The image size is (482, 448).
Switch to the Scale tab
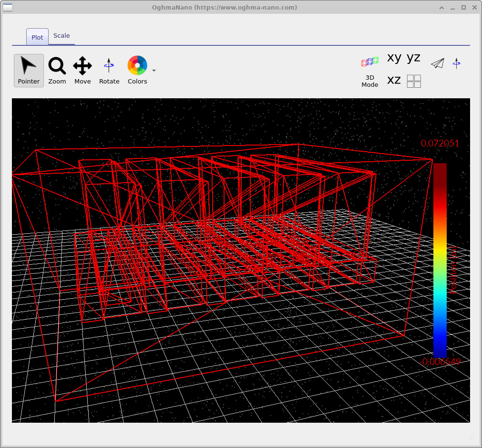(62, 35)
